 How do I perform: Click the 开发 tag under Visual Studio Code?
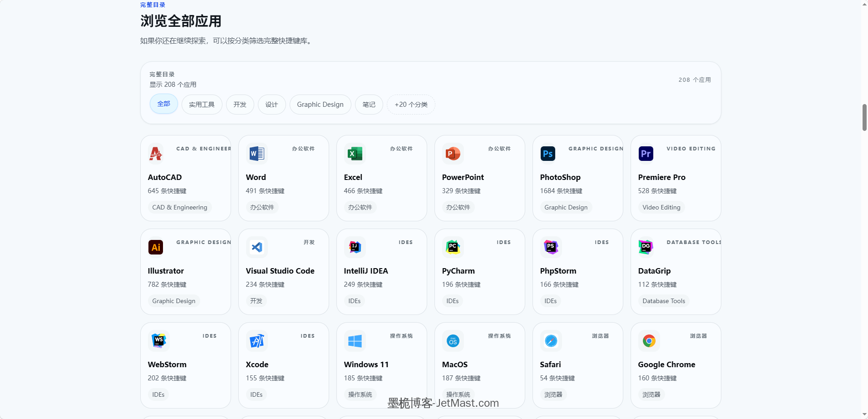point(256,301)
